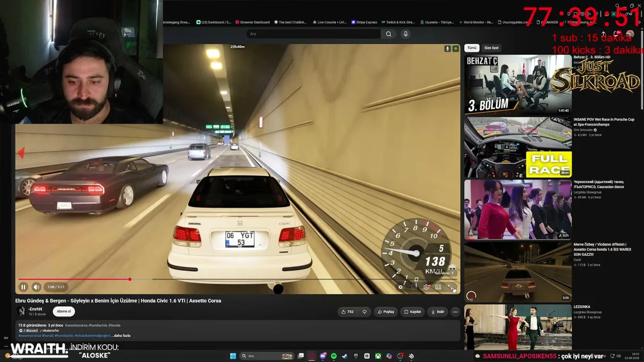This screenshot has height=362, width=644.
Task: Mute the video with the volume icon
Action: [x=36, y=287]
